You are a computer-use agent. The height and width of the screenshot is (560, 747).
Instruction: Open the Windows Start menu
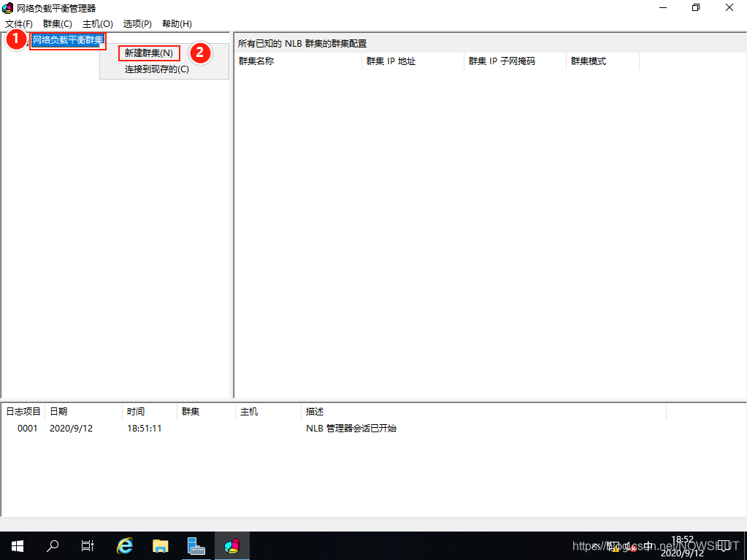(x=16, y=545)
